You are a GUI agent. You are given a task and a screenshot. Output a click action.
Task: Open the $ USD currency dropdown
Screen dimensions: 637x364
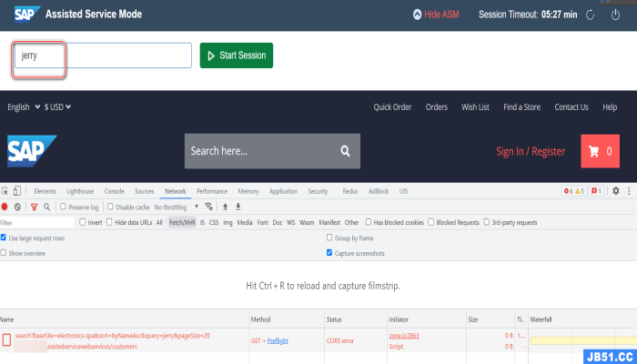click(57, 106)
